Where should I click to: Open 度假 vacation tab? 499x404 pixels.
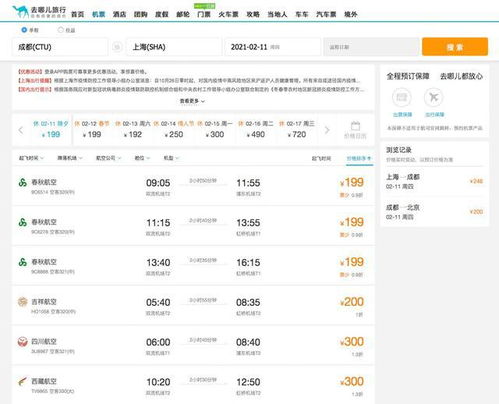pos(162,14)
